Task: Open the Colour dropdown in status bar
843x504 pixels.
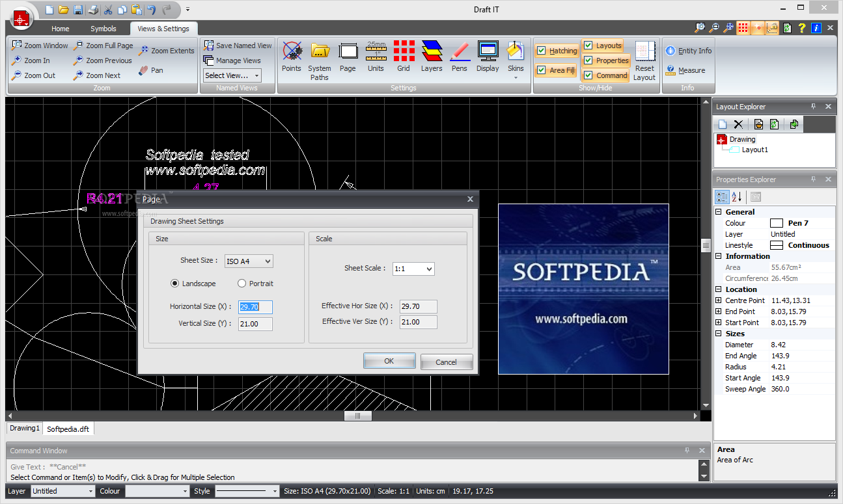Action: (x=157, y=491)
